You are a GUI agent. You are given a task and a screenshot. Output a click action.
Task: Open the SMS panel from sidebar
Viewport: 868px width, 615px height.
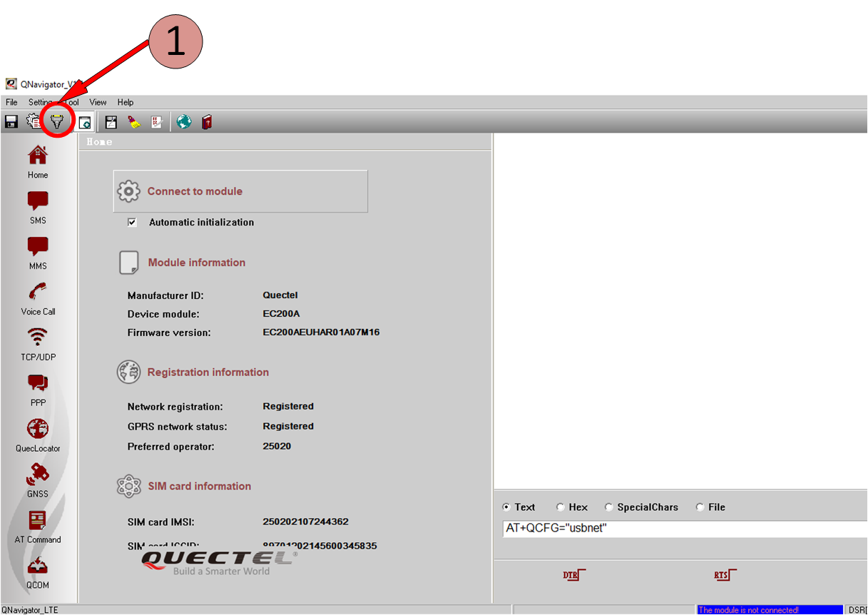(38, 208)
